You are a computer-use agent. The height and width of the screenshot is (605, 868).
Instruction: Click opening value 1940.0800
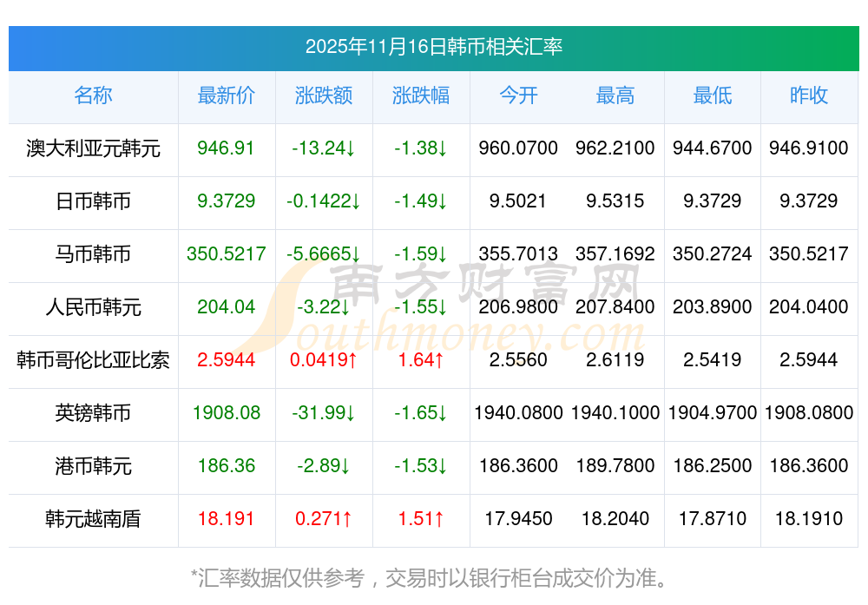[518, 413]
